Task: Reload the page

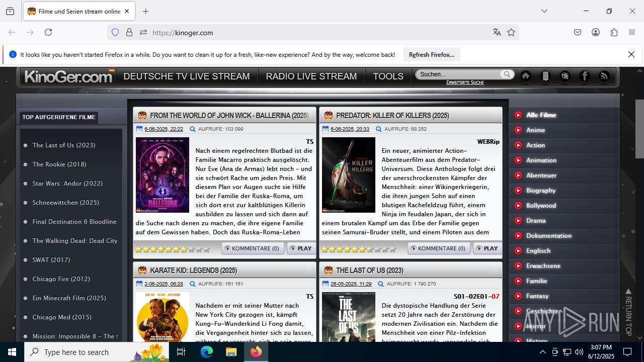Action: (48, 32)
